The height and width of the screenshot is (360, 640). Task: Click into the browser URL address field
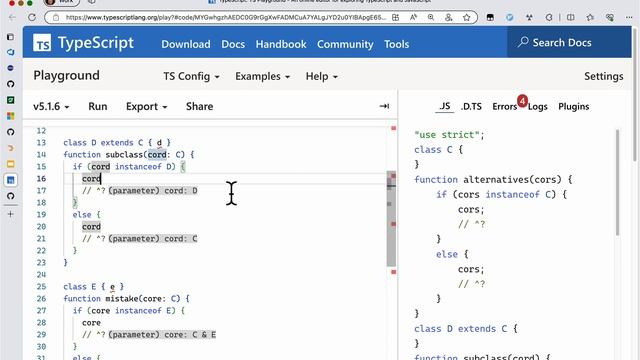225,18
